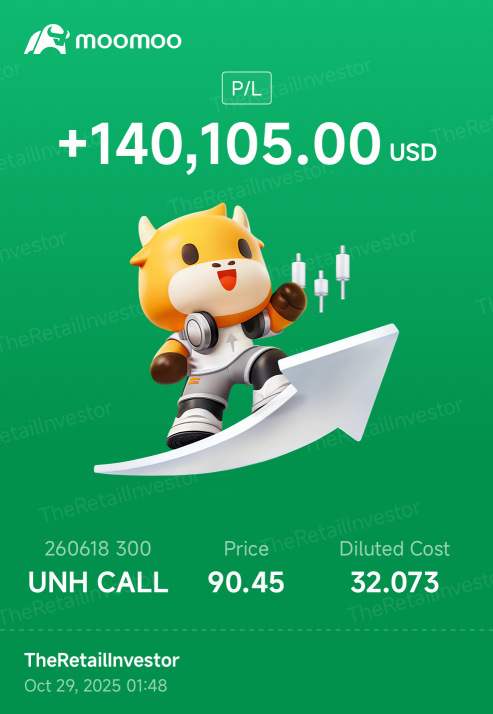This screenshot has height=714, width=493.
Task: Click the arrow emblem on mascot's shirt
Action: click(233, 341)
